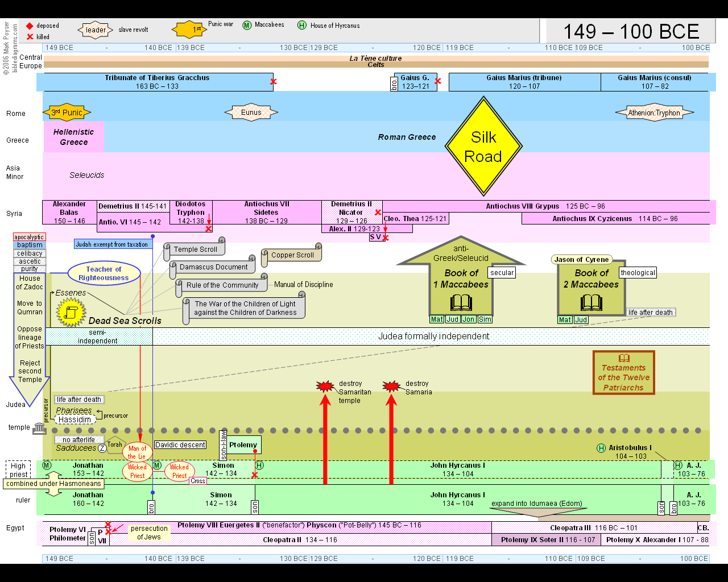The width and height of the screenshot is (728, 582).
Task: Click the red deposed diamond in legend
Action: (x=30, y=26)
